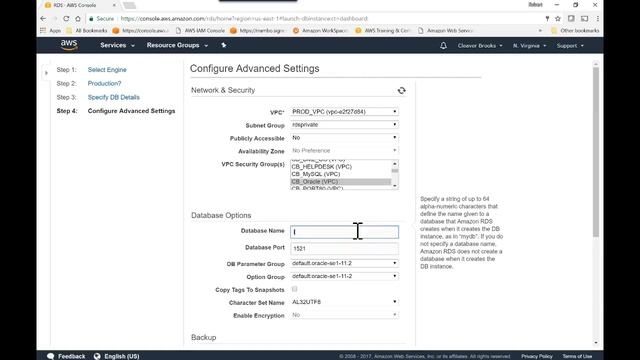
Task: Close the RDS AWS Console tab
Action: pyautogui.click(x=114, y=5)
